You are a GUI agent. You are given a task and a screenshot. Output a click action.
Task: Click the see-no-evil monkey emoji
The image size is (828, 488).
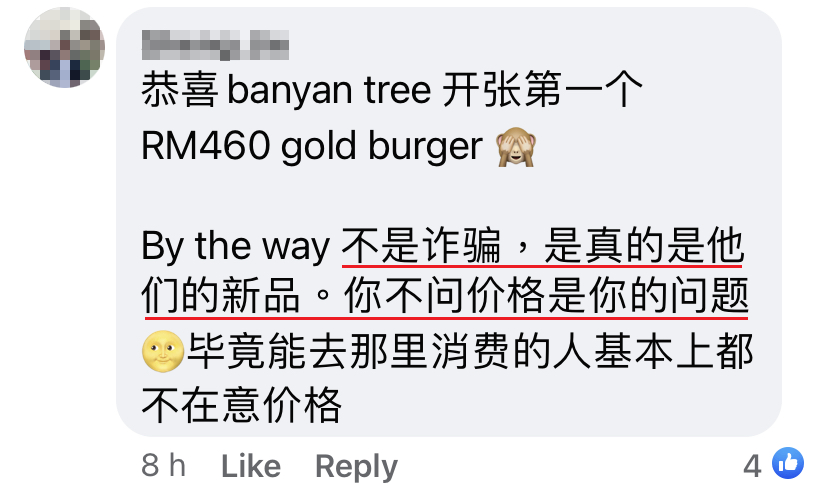coord(516,147)
